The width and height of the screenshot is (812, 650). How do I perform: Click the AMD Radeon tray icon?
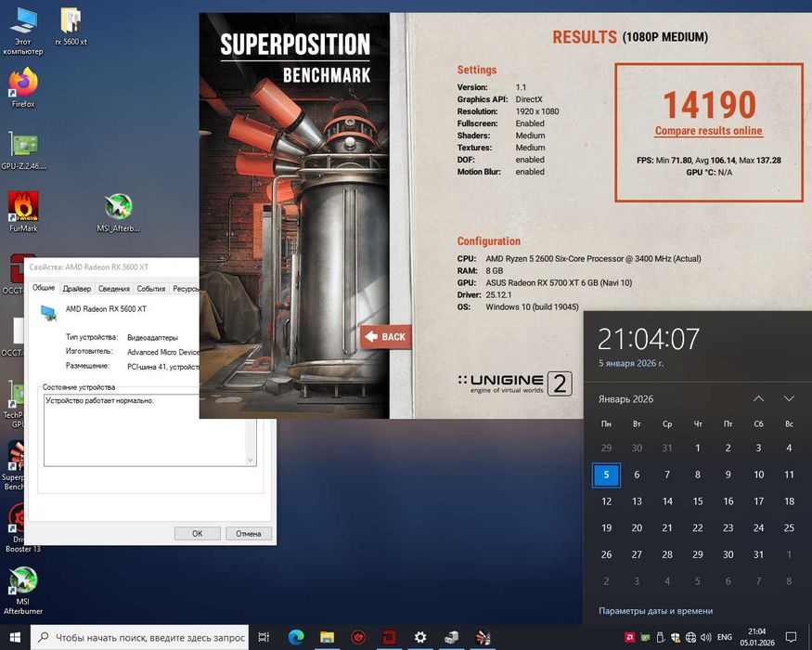tap(630, 637)
